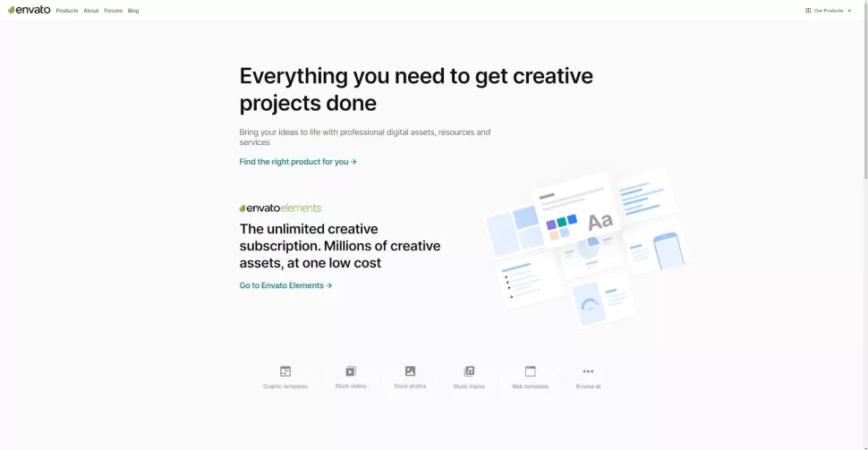Click the page vertical scrollbar thumb

[865, 89]
